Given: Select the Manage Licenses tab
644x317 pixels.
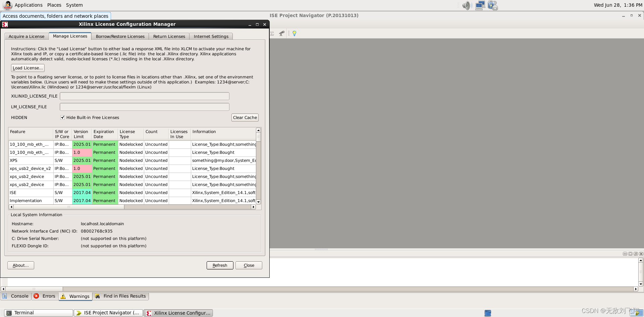Looking at the screenshot, I should click(70, 36).
